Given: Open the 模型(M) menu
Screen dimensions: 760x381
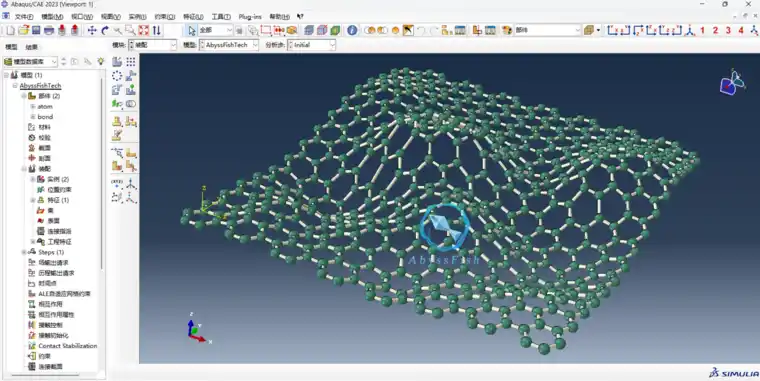Looking at the screenshot, I should [52, 17].
